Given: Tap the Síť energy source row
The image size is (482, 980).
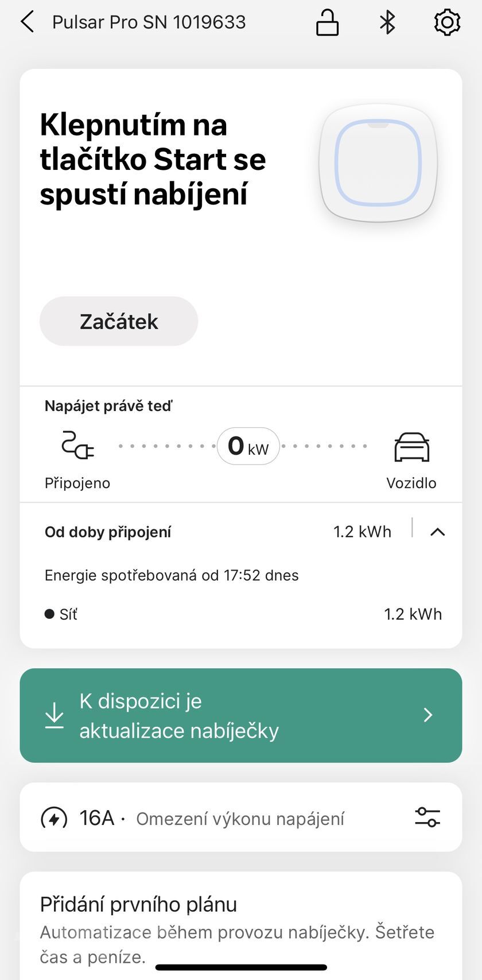Looking at the screenshot, I should click(241, 614).
